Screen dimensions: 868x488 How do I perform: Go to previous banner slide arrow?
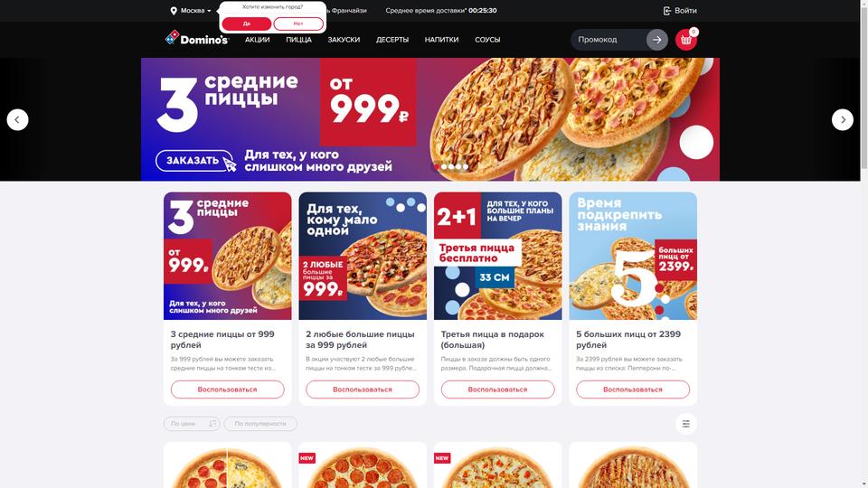[18, 119]
